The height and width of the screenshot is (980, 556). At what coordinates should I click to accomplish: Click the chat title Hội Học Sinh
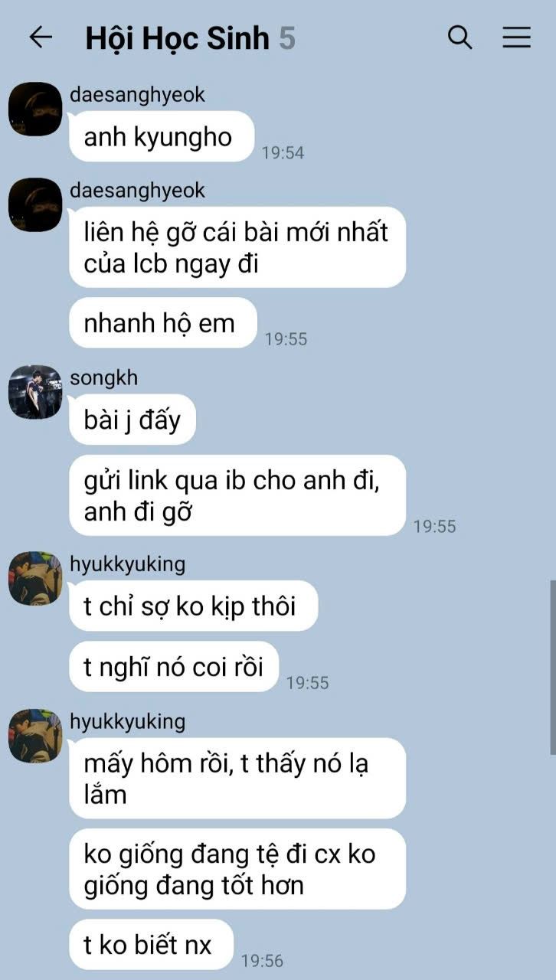(x=178, y=38)
